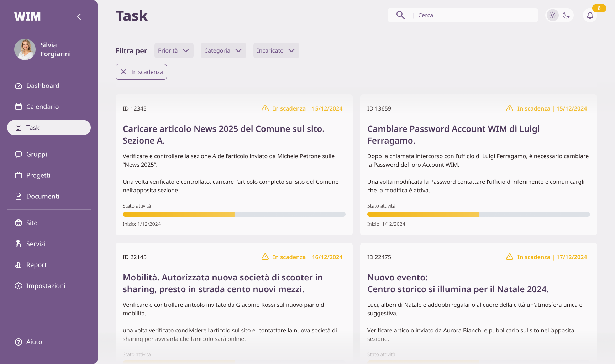The image size is (615, 364).
Task: Click the text ID 13659
Action: pyautogui.click(x=379, y=108)
